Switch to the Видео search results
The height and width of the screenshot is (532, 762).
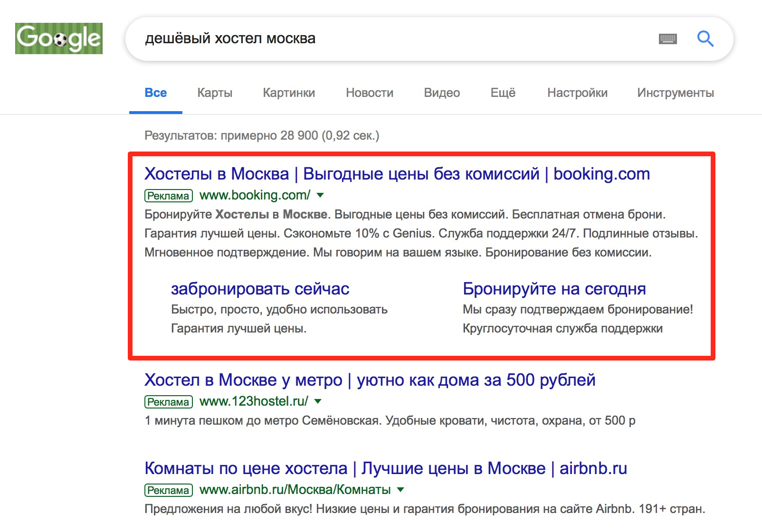441,93
